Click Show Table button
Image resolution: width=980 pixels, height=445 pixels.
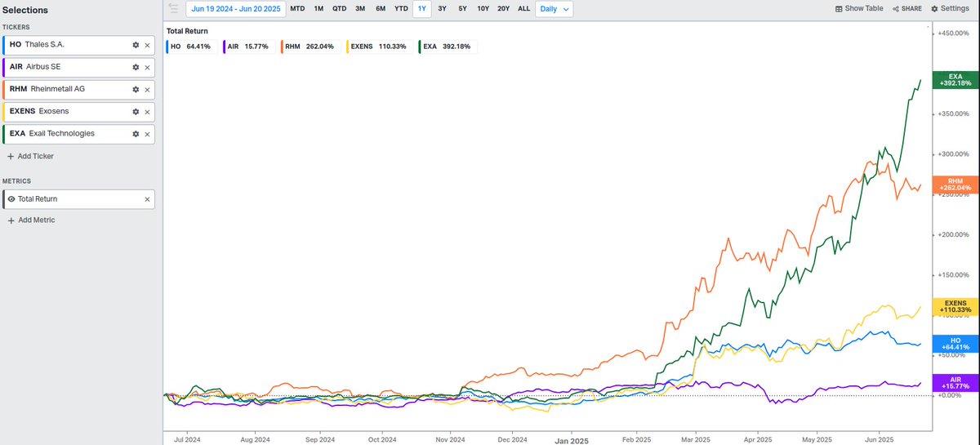pyautogui.click(x=859, y=8)
